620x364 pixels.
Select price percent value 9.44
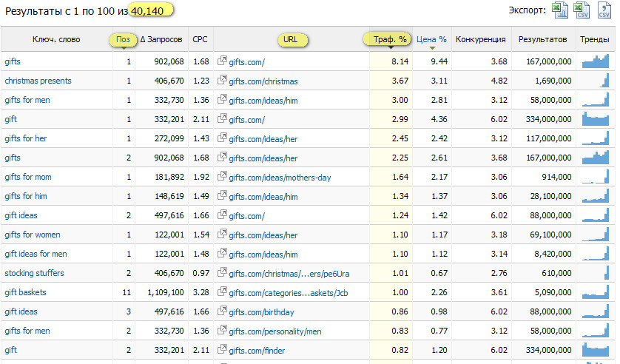[x=439, y=61]
